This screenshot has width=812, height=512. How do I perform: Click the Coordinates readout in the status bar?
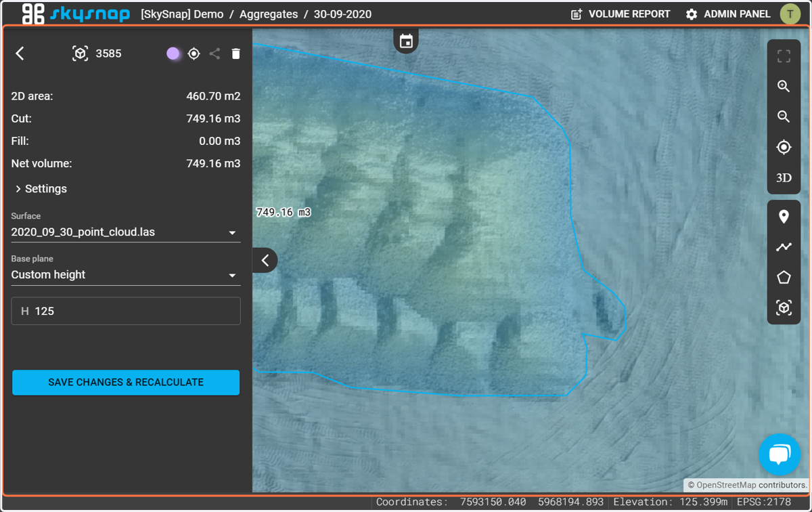(490, 503)
